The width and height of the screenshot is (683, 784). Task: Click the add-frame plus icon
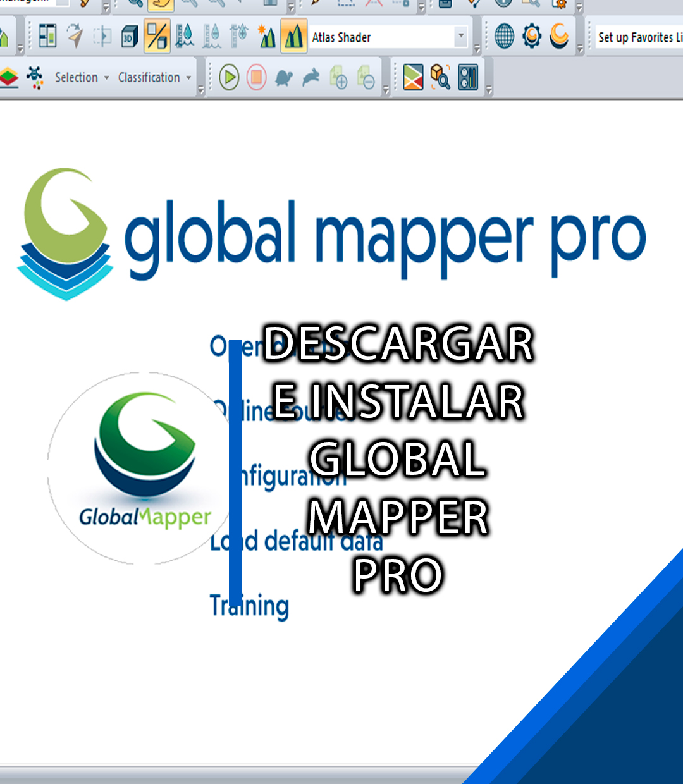tap(338, 78)
